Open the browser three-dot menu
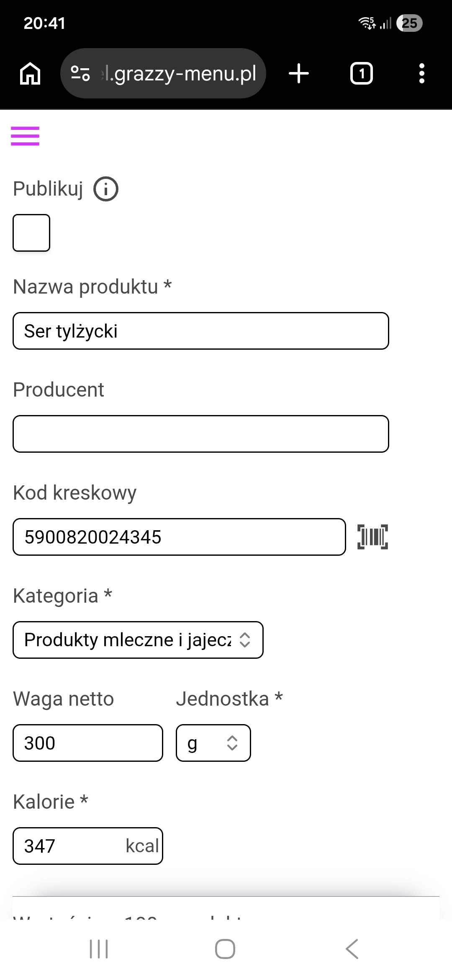The image size is (452, 980). [422, 73]
